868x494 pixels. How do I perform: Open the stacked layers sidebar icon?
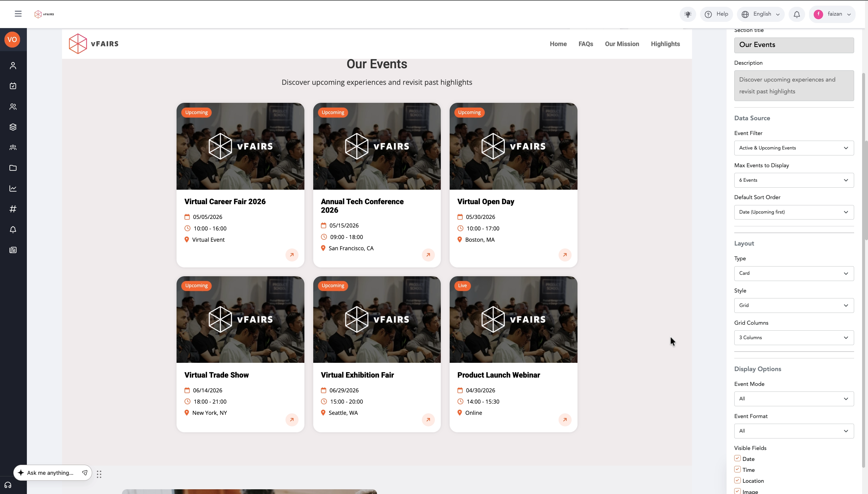pyautogui.click(x=13, y=127)
